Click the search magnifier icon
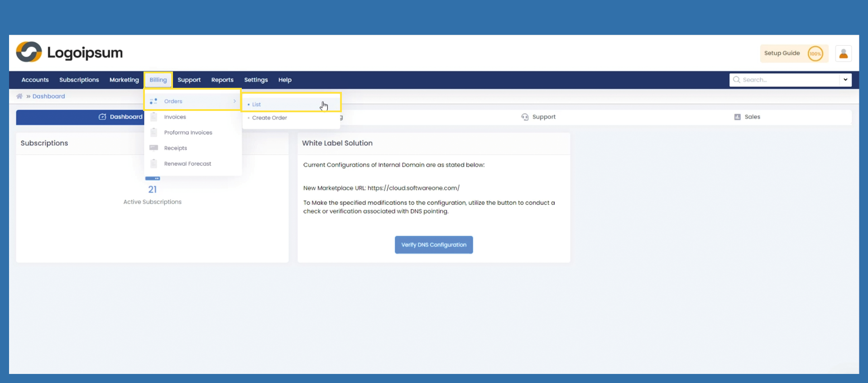Screen dimensions: 868x383 click(x=737, y=80)
